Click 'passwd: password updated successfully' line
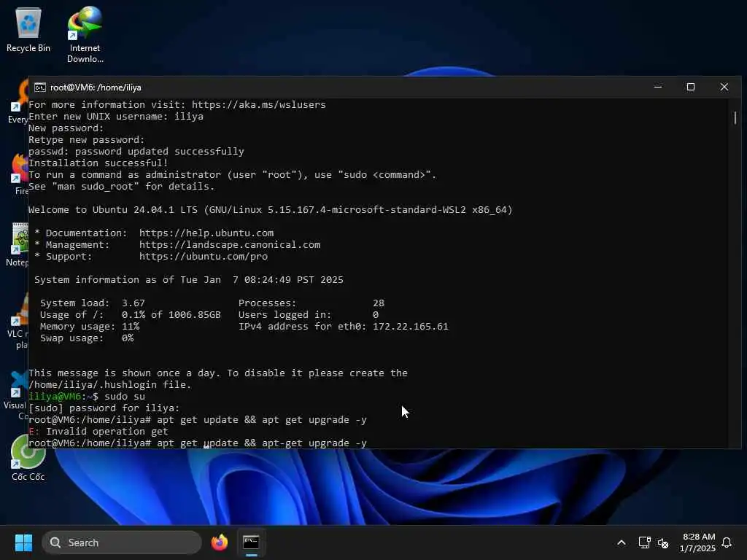The width and height of the screenshot is (747, 560). coord(136,152)
